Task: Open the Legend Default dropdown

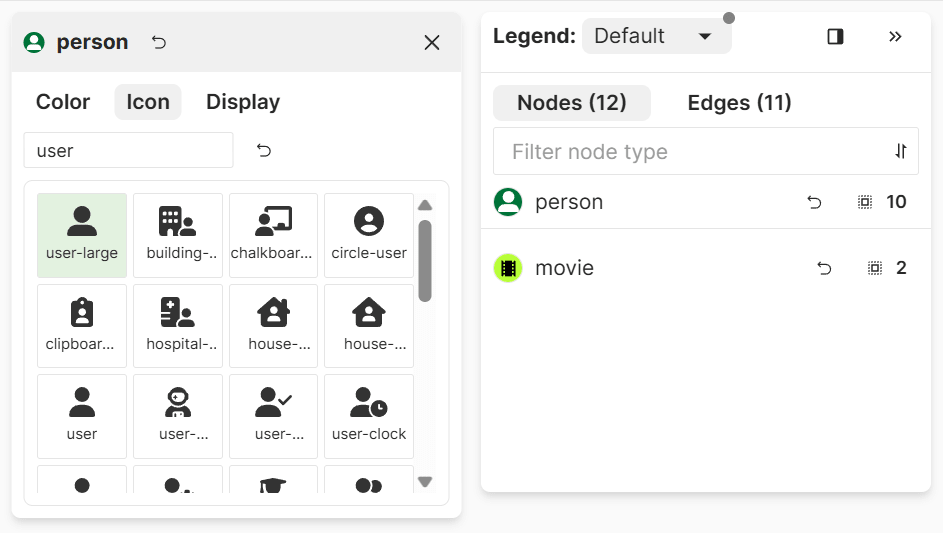Action: click(x=657, y=36)
